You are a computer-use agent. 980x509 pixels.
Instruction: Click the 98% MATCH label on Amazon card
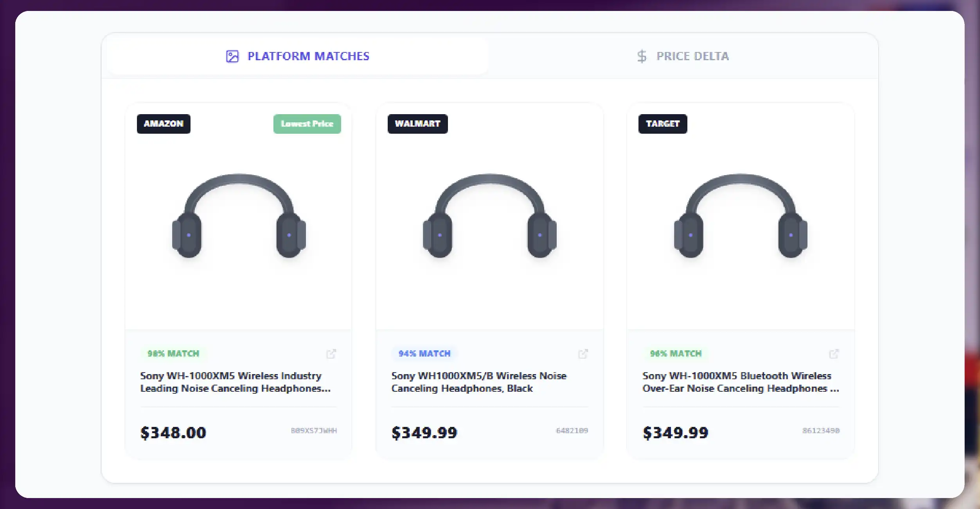coord(173,354)
